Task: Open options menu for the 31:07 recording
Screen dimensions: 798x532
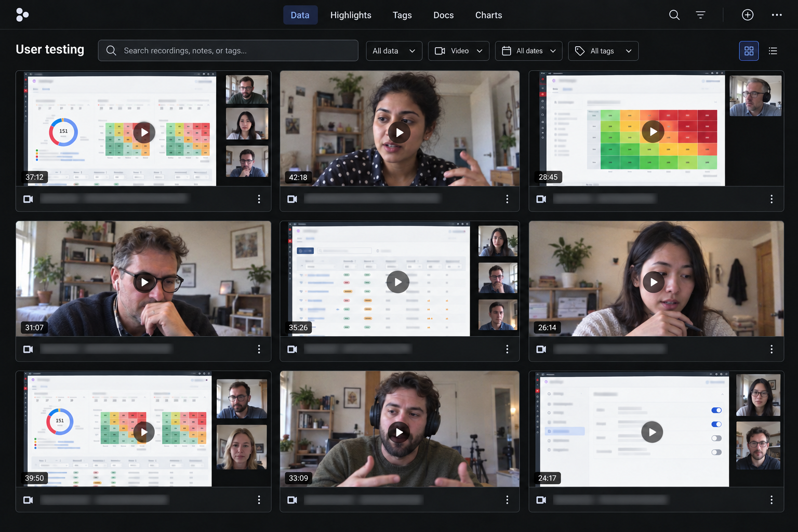Action: [259, 349]
